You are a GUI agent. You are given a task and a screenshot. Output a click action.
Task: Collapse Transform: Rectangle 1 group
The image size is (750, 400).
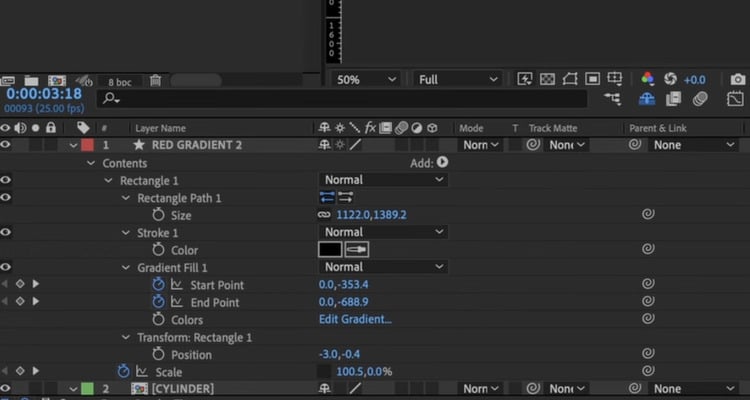126,337
